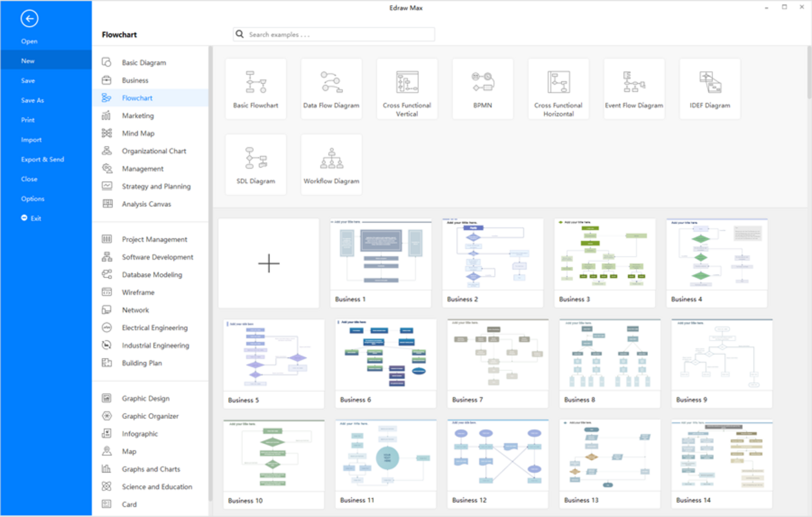Image resolution: width=812 pixels, height=517 pixels.
Task: Click the blank plus tile to start new
Action: [x=268, y=263]
